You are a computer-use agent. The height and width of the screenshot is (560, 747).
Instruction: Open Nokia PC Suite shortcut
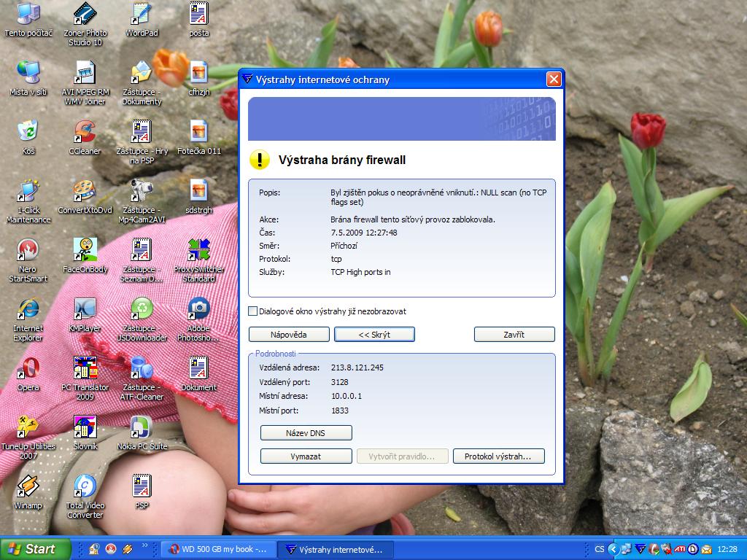(142, 428)
